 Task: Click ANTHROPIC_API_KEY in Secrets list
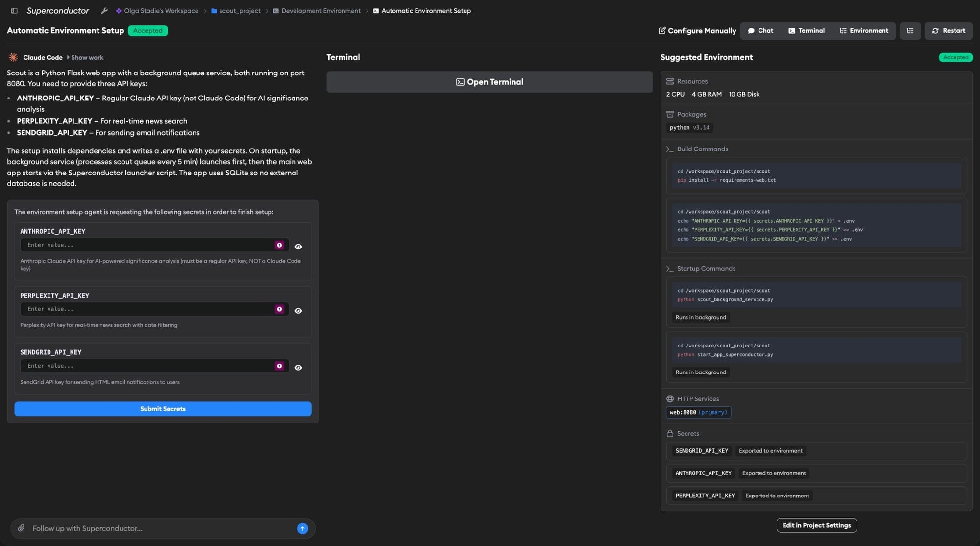pyautogui.click(x=703, y=473)
